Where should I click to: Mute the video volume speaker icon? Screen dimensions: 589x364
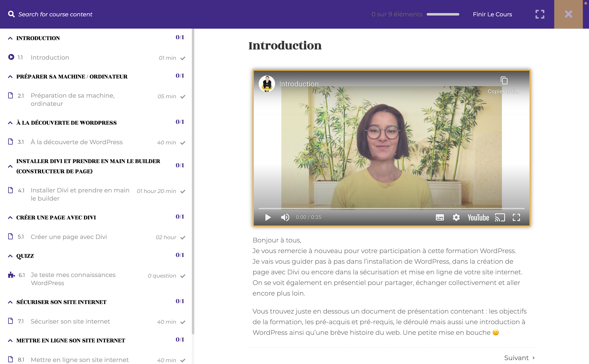click(285, 217)
